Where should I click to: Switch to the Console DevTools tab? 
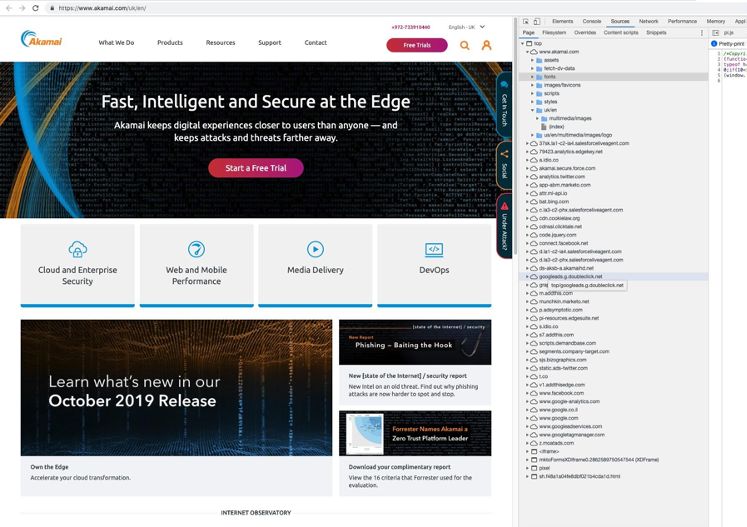click(x=592, y=21)
